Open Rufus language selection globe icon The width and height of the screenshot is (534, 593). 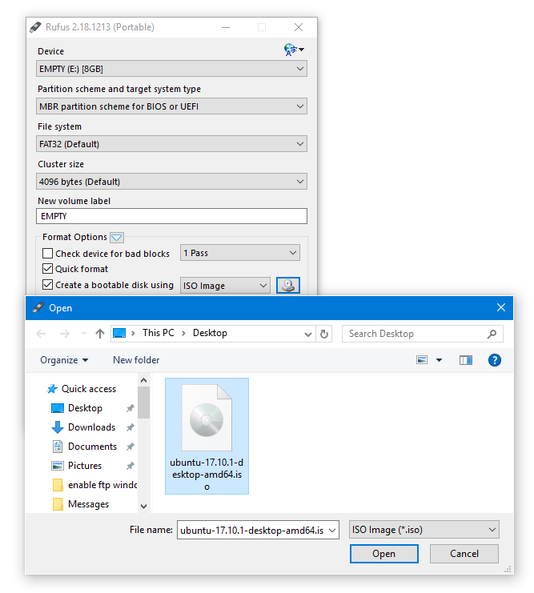pyautogui.click(x=293, y=50)
